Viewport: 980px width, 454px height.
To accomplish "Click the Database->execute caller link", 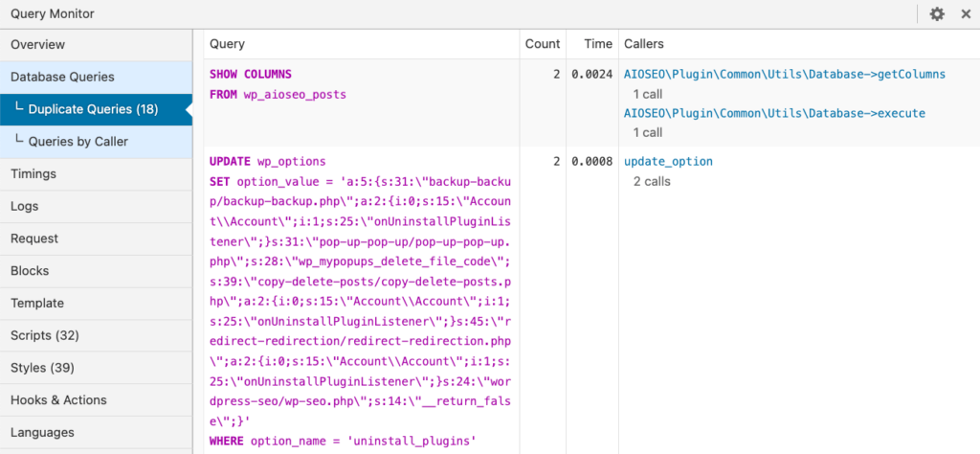I will click(x=774, y=113).
